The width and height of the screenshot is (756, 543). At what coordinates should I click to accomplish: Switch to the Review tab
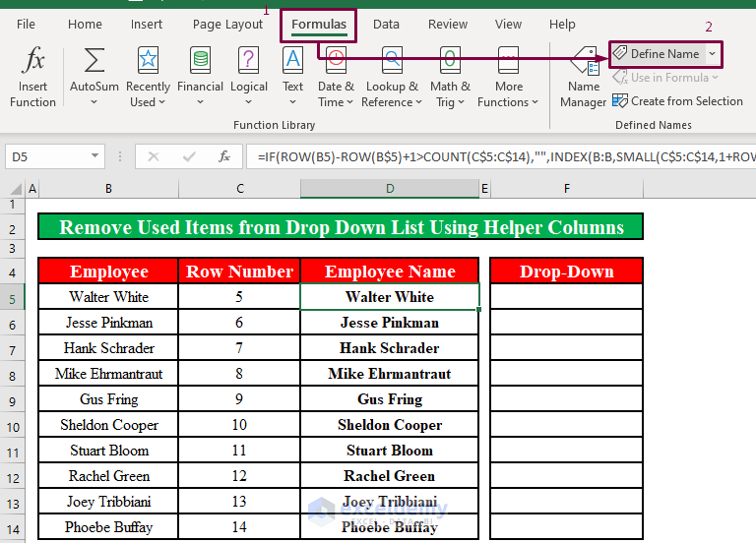[448, 24]
